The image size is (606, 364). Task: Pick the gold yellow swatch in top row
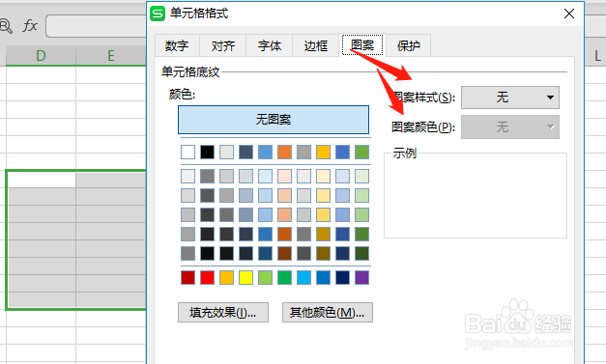323,153
